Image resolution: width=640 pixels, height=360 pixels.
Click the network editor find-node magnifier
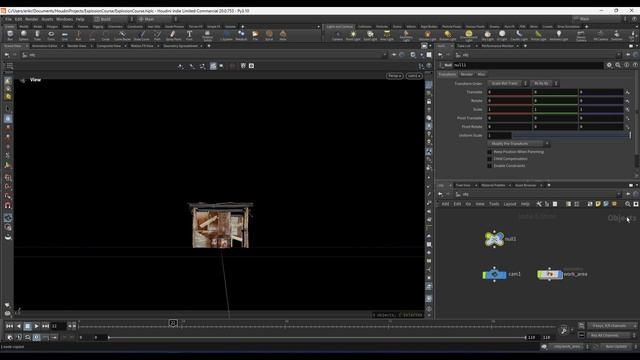[x=628, y=204]
